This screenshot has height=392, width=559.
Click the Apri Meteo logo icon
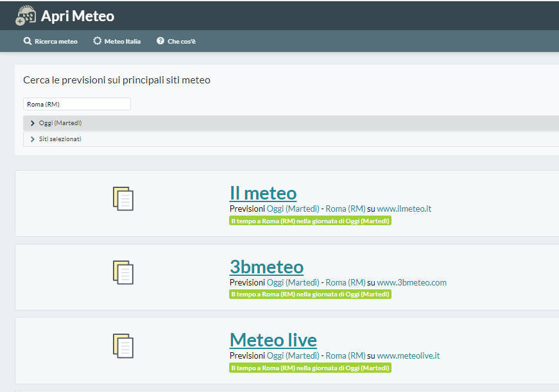26,15
